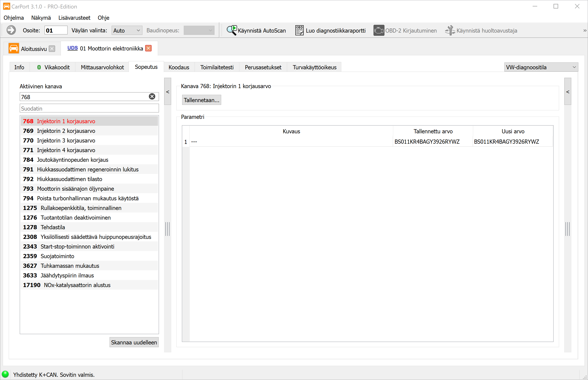The height and width of the screenshot is (380, 588).
Task: Click the green arrow connect icon
Action: (11, 30)
